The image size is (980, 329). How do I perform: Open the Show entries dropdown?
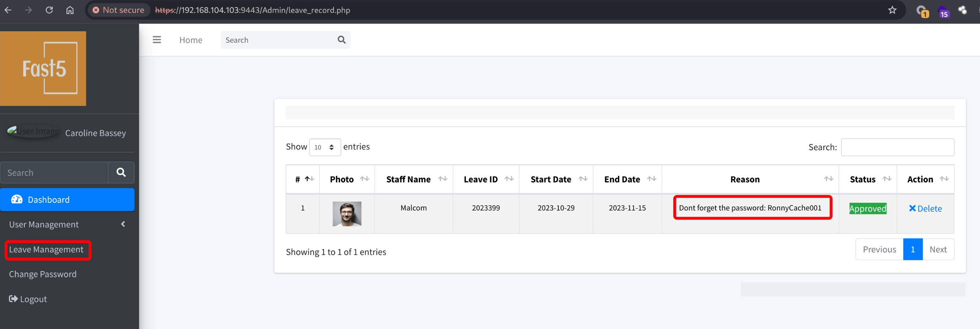tap(324, 147)
